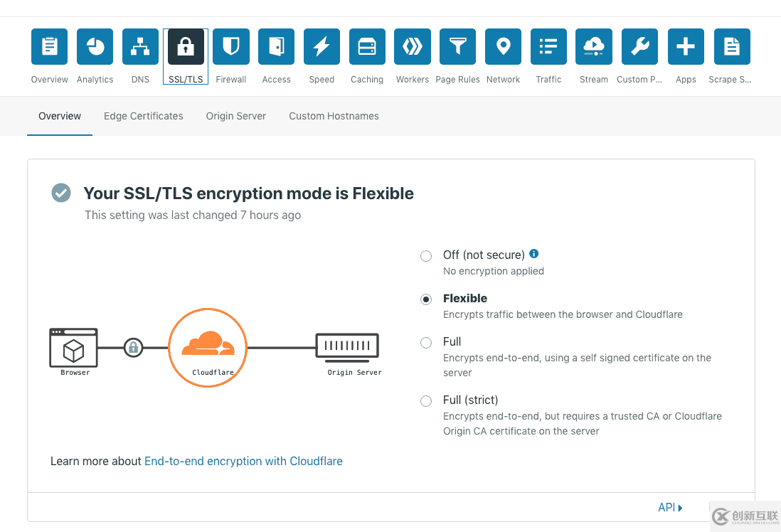781x532 pixels.
Task: Open the Apps plus icon
Action: tap(686, 47)
